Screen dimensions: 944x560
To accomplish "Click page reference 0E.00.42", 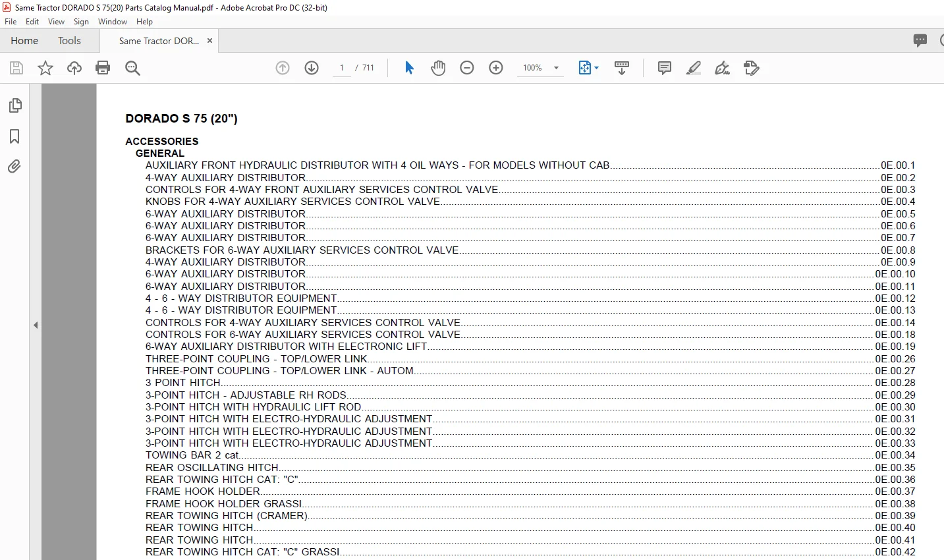I will 895,552.
